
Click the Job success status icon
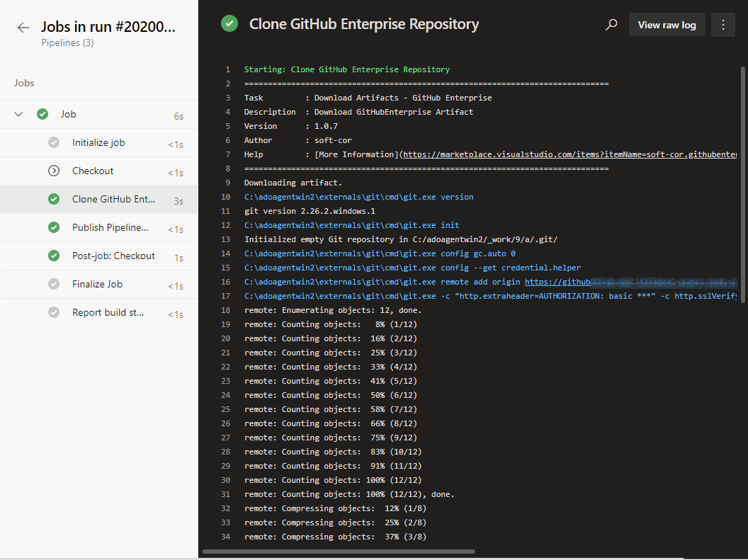pos(42,115)
